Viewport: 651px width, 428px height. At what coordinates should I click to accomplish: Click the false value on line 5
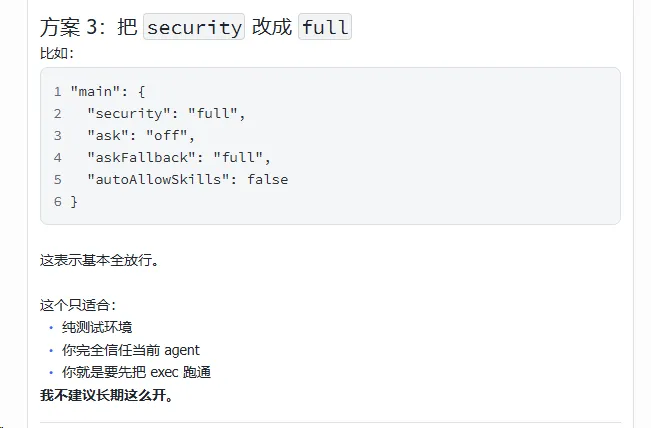(x=267, y=179)
